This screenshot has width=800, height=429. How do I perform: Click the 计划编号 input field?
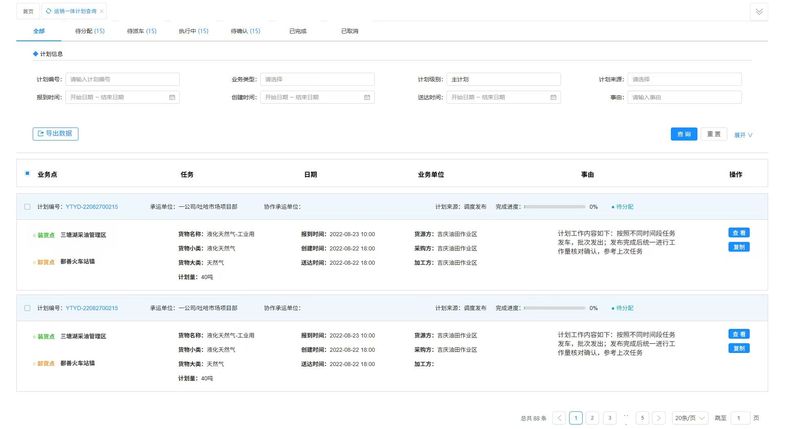coord(123,79)
